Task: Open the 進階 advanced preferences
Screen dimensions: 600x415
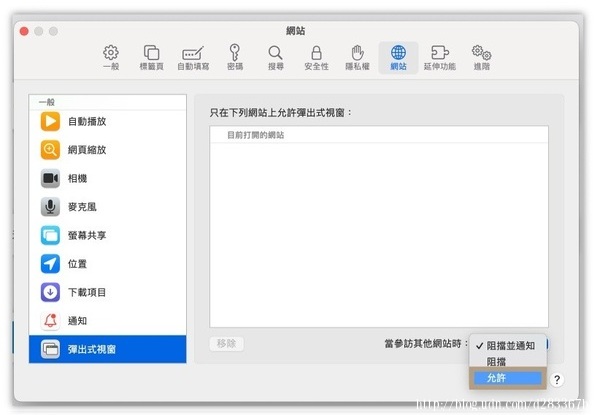Action: 481,58
